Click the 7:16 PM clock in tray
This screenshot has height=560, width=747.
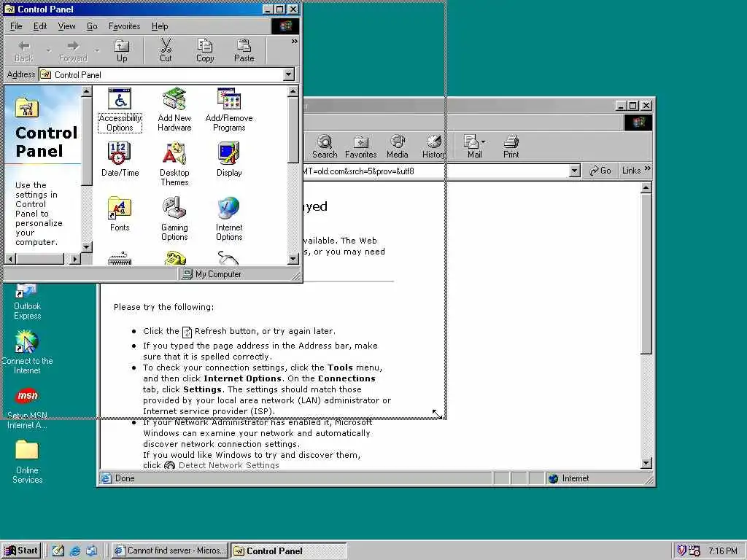pos(723,551)
